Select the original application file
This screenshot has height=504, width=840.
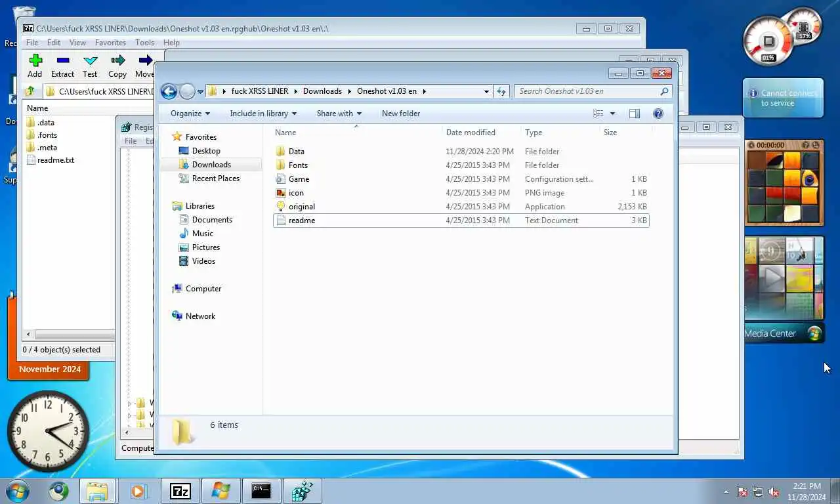pos(461,207)
